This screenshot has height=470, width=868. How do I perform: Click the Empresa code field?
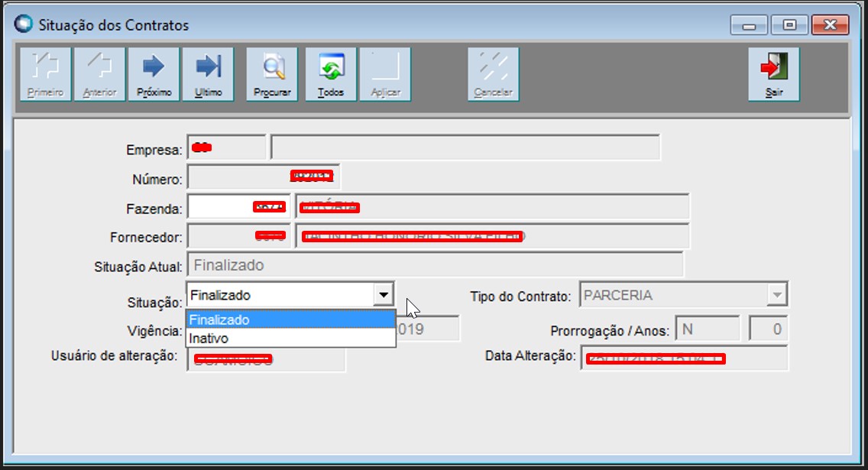[226, 147]
